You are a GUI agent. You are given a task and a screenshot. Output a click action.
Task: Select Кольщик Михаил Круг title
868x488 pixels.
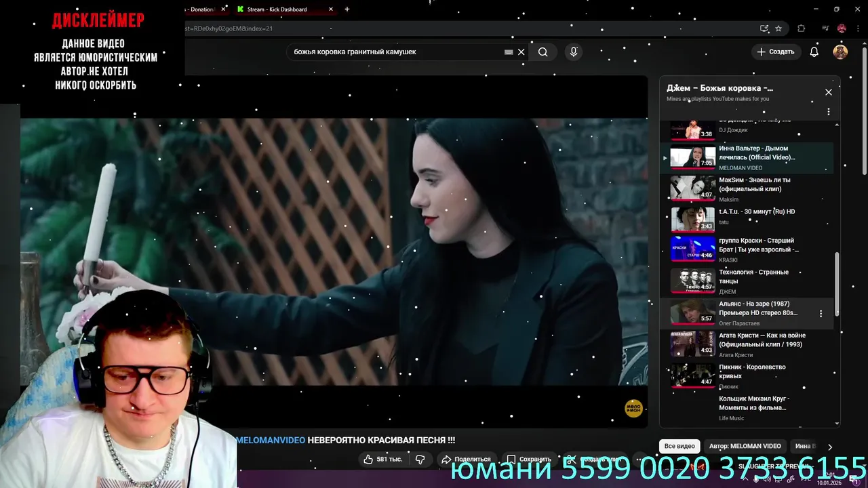pos(754,403)
